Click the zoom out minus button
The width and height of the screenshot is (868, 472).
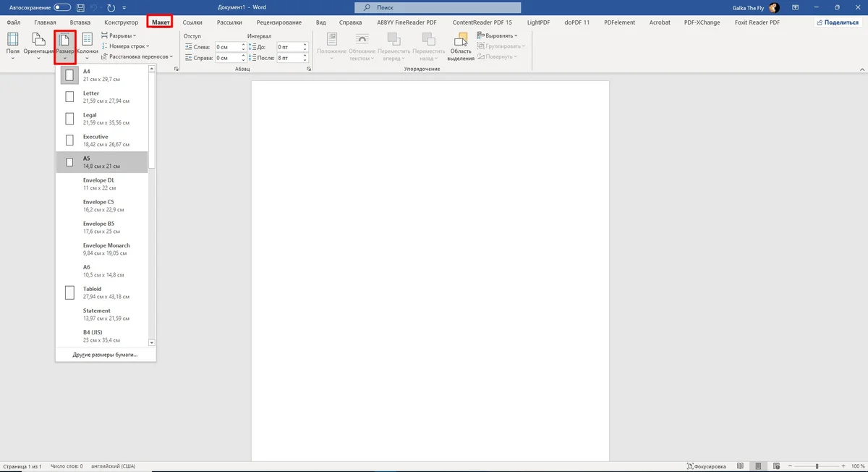point(790,466)
